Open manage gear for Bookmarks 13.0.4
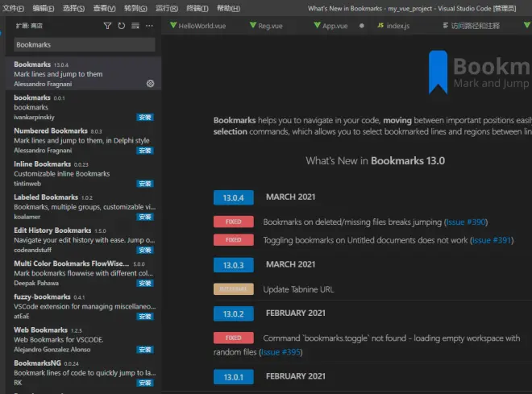Viewport: 532px width, 394px height. coord(150,84)
